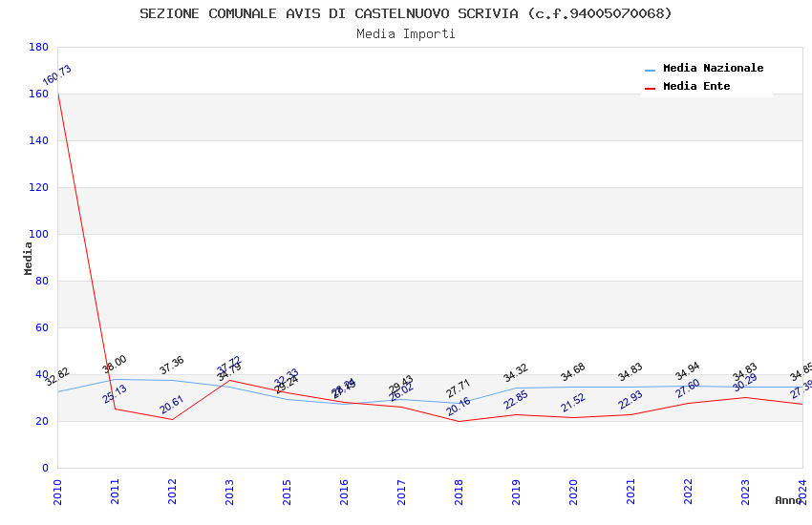The width and height of the screenshot is (812, 525).
Task: Click the 160.73 peak data label
Action: pyautogui.click(x=57, y=75)
